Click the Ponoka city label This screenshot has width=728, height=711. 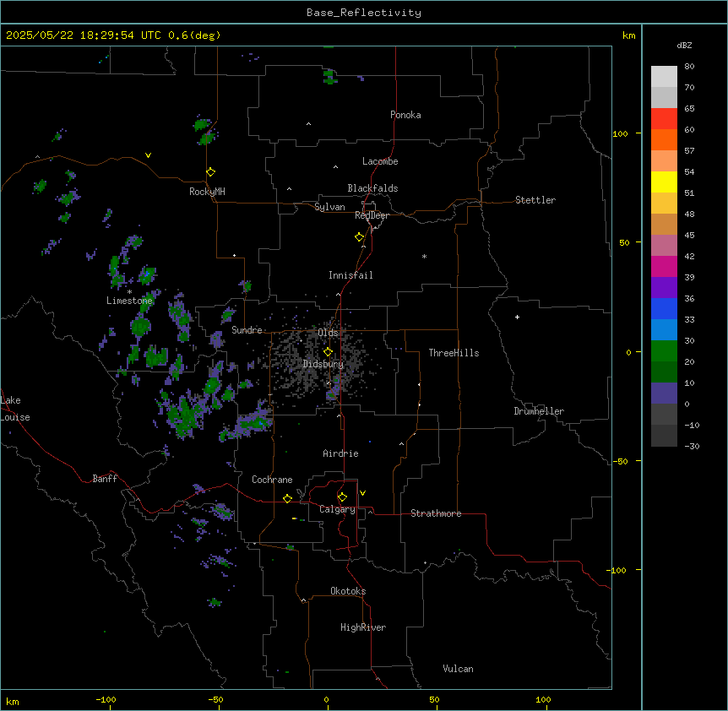pos(405,115)
